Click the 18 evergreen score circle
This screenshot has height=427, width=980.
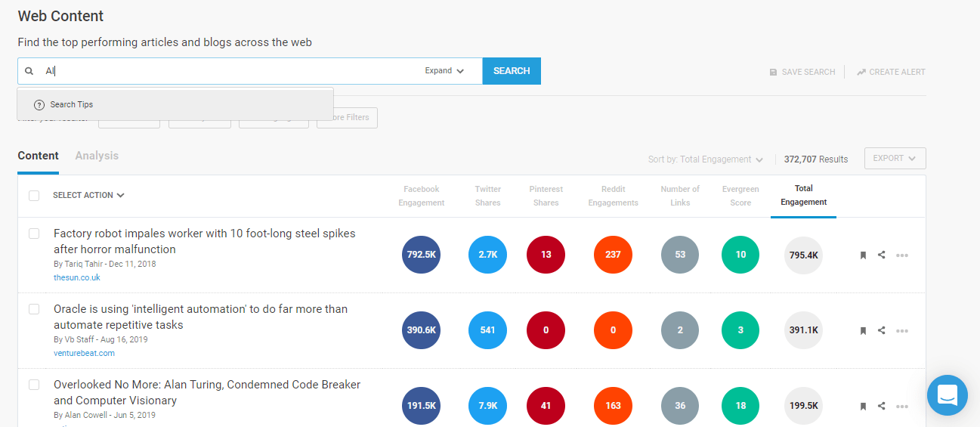pos(740,406)
